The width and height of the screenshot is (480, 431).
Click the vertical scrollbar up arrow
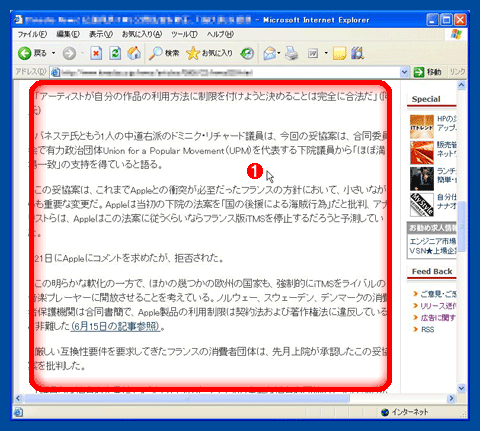pos(461,85)
